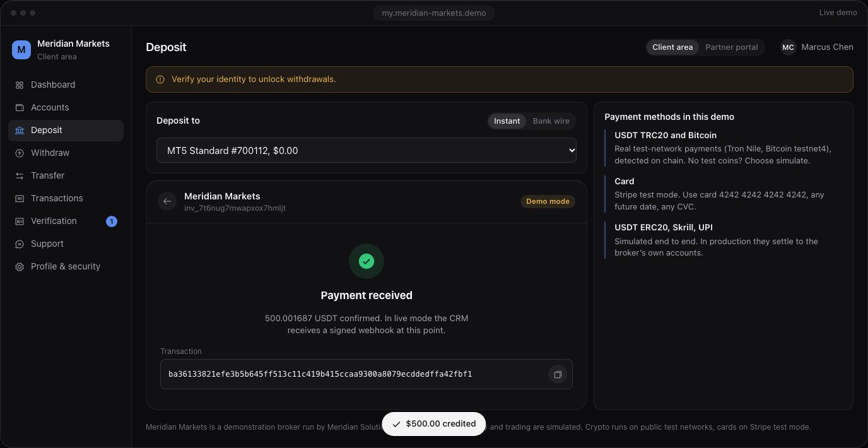
Task: Click the USDT ERC20, Skrill, UPI heading
Action: 664,227
